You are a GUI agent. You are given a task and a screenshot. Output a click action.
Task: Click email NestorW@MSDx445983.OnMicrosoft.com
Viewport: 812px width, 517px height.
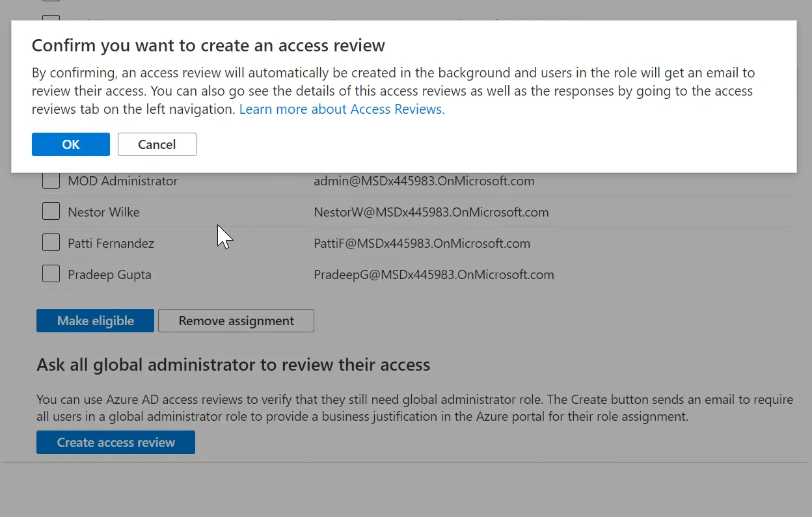[431, 212]
